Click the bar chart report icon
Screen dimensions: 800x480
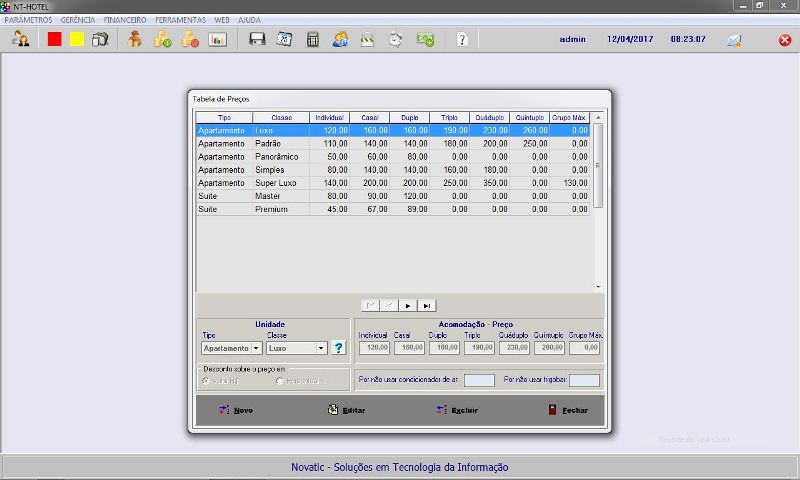218,40
